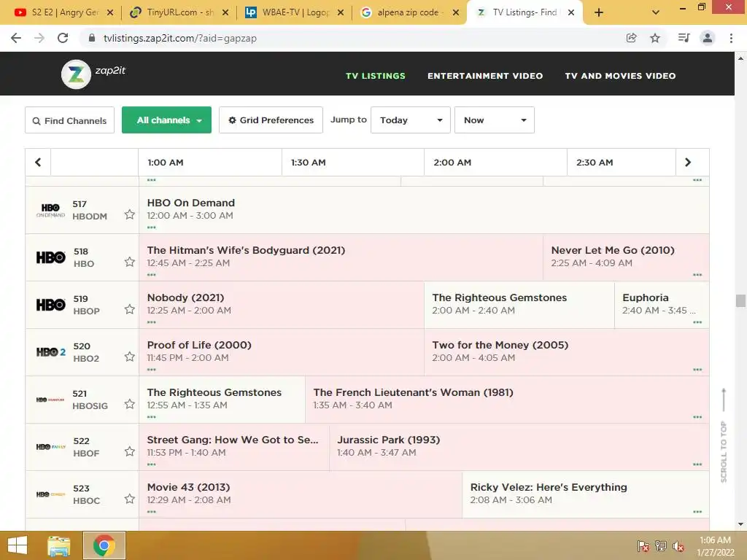747x560 pixels.
Task: Favorite the 517 HBODM channel star
Action: tap(130, 215)
